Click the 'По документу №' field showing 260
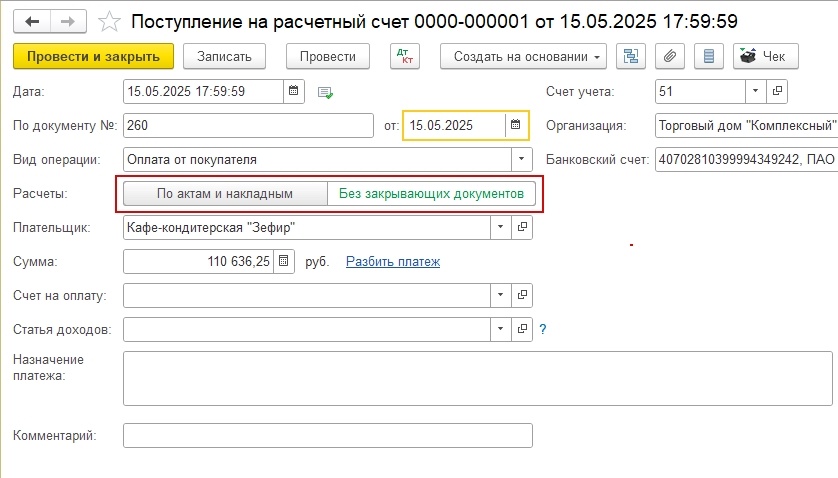 click(x=248, y=125)
